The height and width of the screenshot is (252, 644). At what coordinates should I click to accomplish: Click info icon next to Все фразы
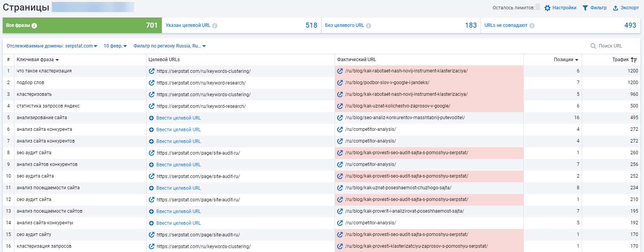coord(34,26)
